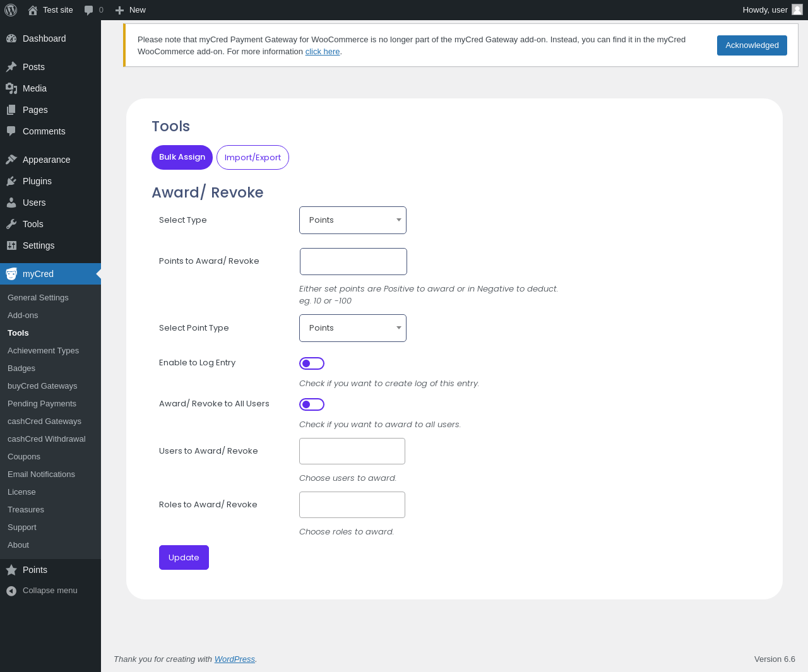Click Howdy, user account text
Viewport: 808px width, 672px height.
click(x=765, y=10)
